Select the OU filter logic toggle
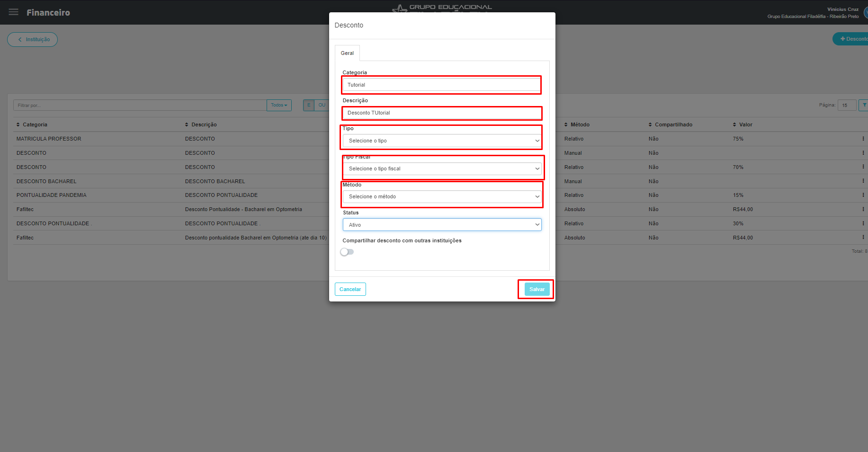This screenshot has height=452, width=868. click(322, 105)
